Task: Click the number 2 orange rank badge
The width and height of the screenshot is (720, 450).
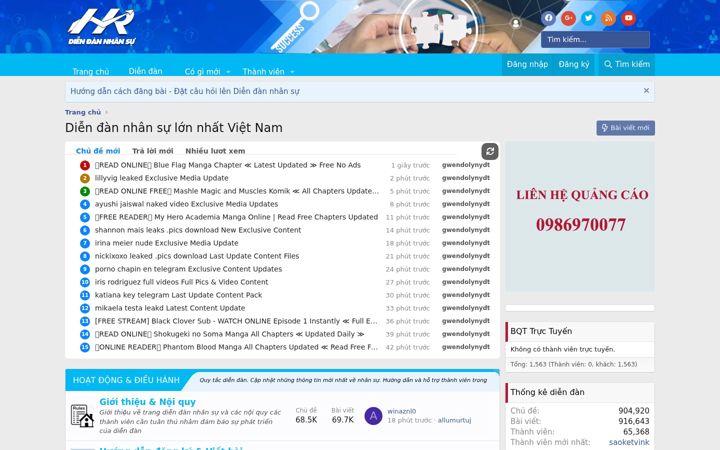Action: coord(85,178)
